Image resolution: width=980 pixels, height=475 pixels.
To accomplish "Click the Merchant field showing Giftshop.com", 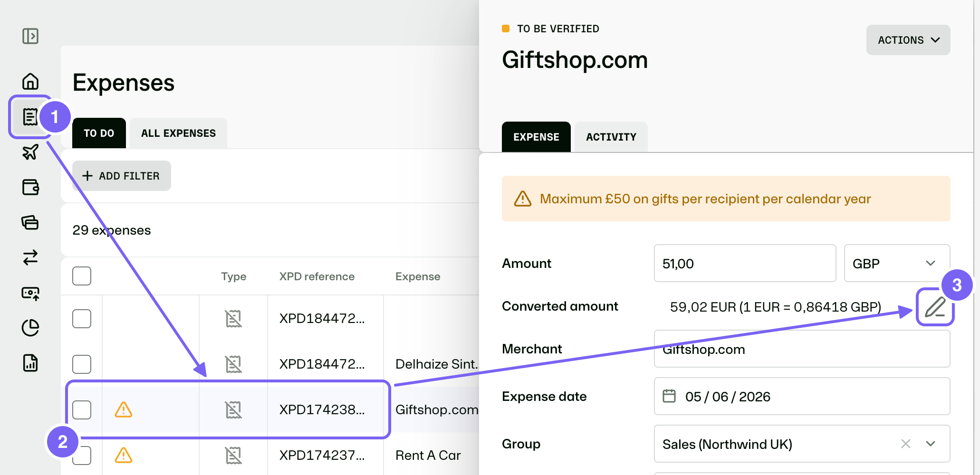I will (802, 349).
